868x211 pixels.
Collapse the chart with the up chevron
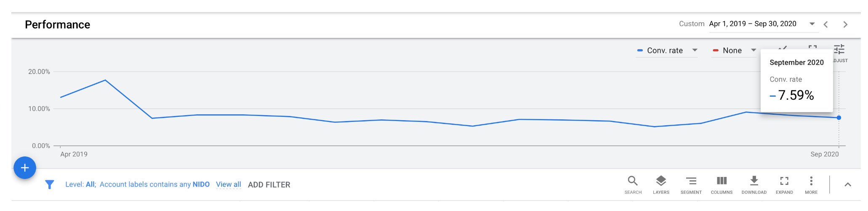(848, 185)
